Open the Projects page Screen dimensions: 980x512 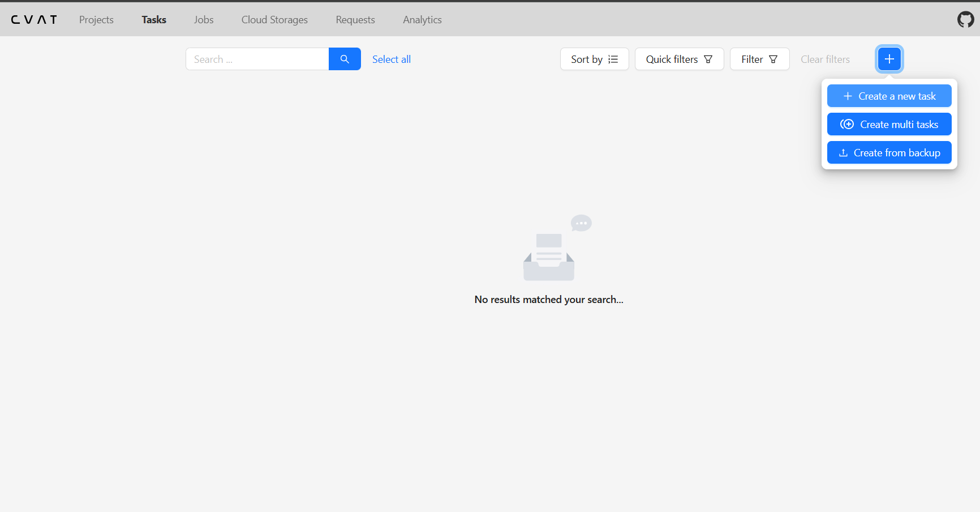(96, 20)
